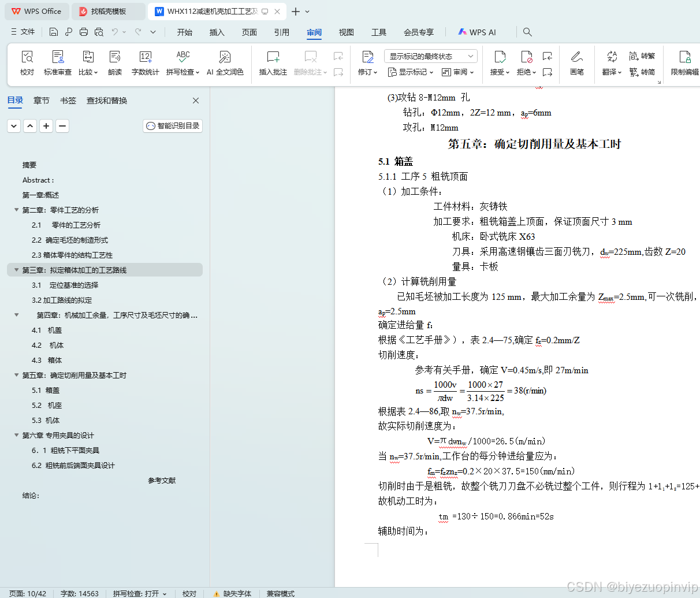Click the redo arrow icon
The height and width of the screenshot is (598, 700).
(138, 32)
